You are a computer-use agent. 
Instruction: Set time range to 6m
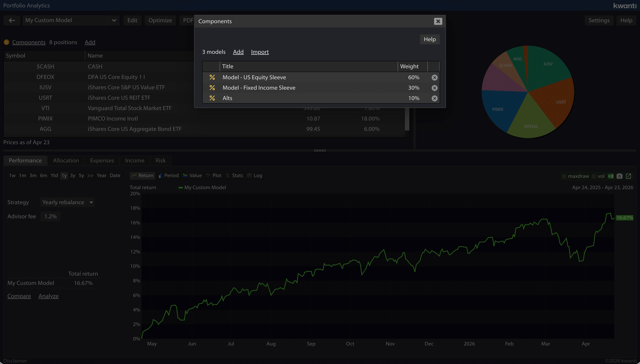click(43, 175)
